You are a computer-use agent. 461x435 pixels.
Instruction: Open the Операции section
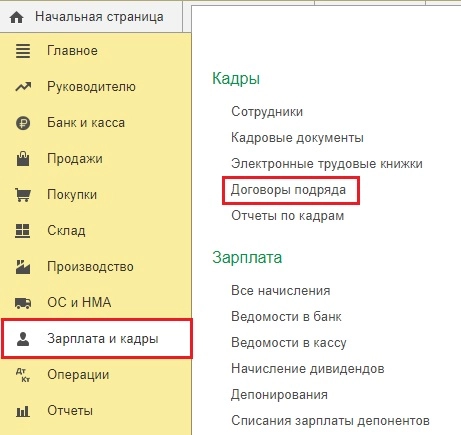78,375
